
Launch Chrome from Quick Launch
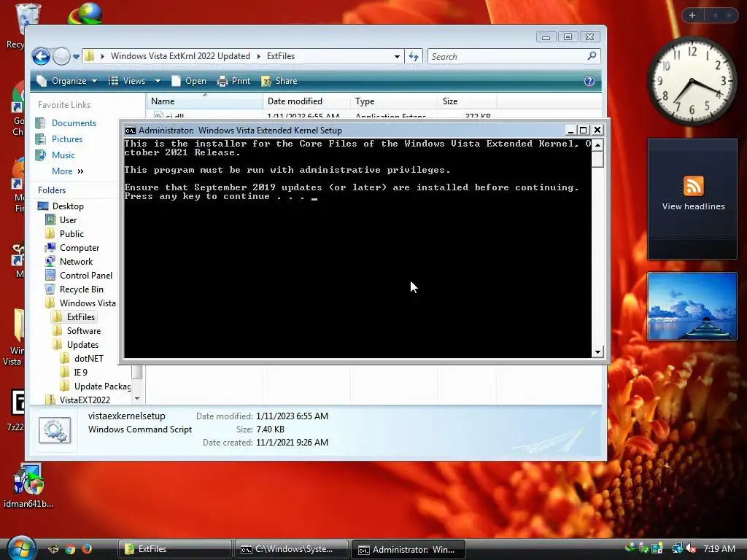70,549
